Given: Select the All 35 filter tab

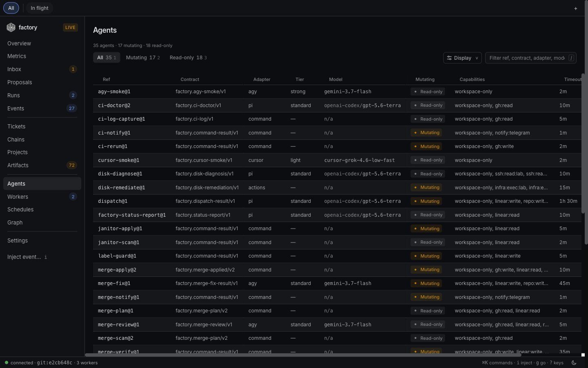Looking at the screenshot, I should click(x=107, y=58).
